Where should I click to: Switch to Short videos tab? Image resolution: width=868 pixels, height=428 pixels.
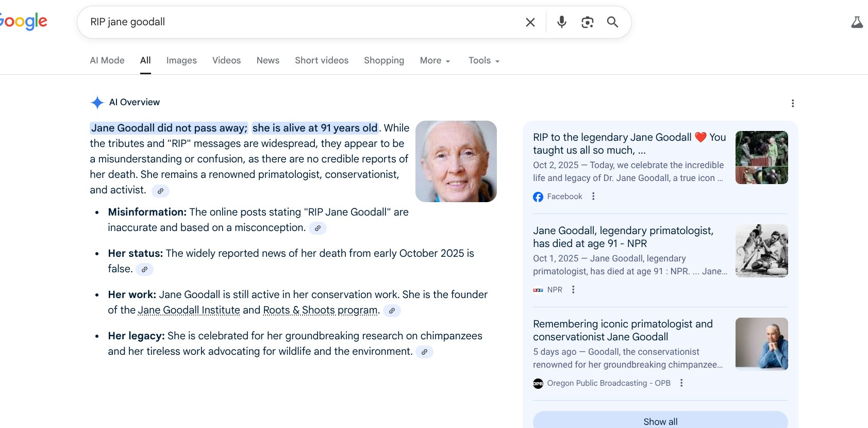322,60
